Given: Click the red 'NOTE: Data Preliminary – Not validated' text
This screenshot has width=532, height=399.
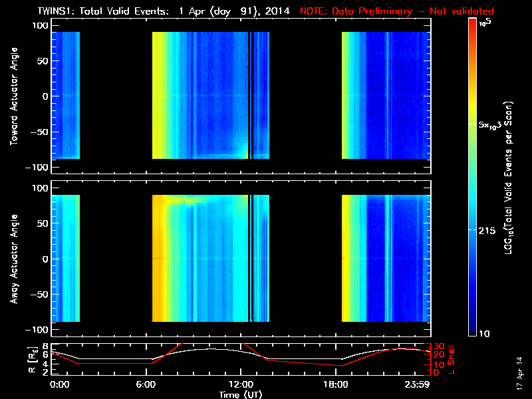Looking at the screenshot, I should point(396,11).
